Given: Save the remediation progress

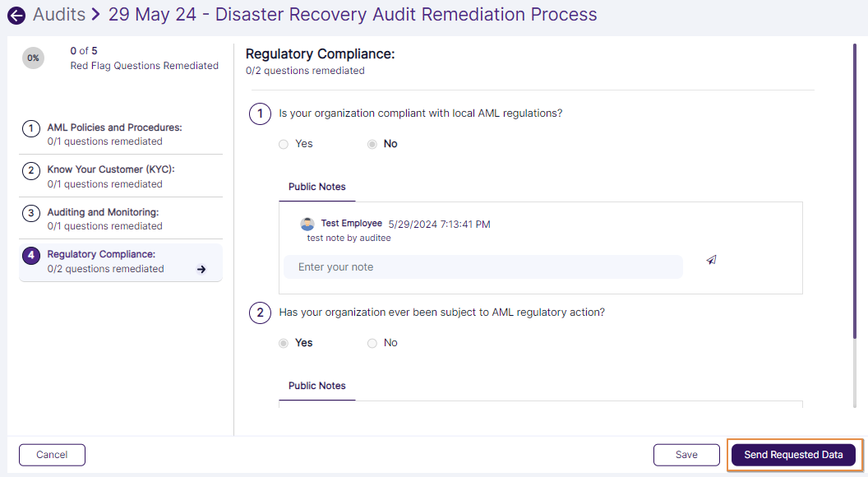Looking at the screenshot, I should (686, 454).
